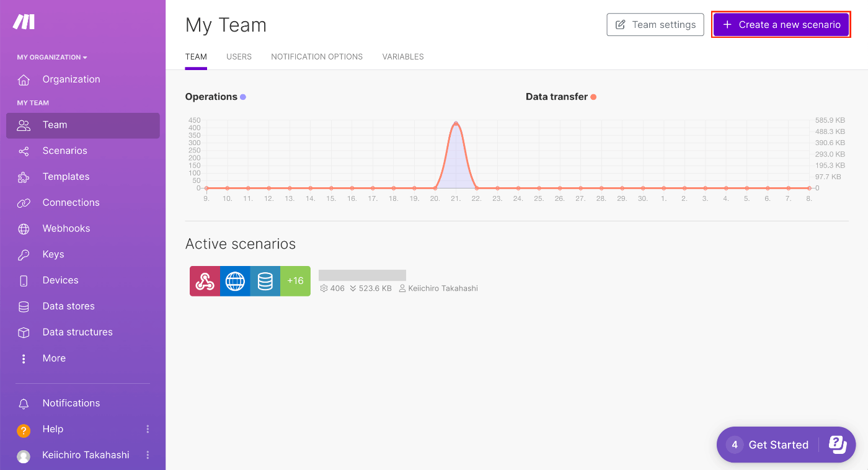Click the number 4 Get Started badge
The height and width of the screenshot is (470, 868).
[x=735, y=445]
